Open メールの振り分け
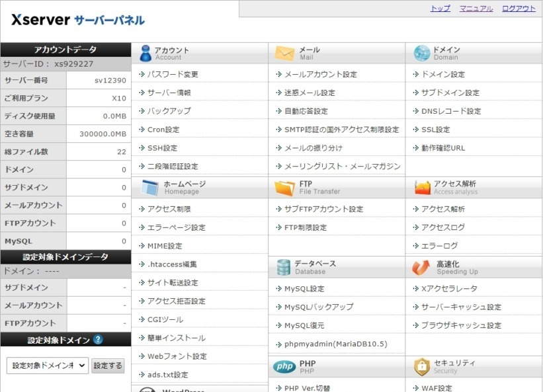 pos(313,147)
